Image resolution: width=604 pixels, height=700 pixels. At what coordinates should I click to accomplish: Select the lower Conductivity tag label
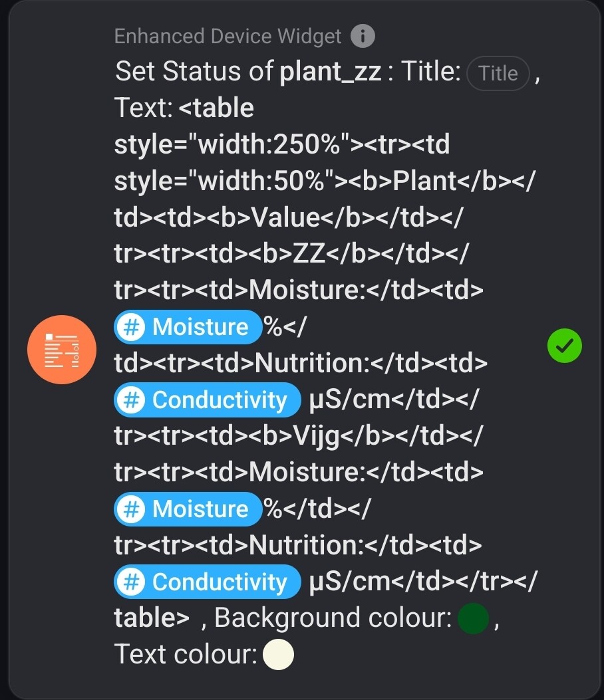(x=220, y=582)
